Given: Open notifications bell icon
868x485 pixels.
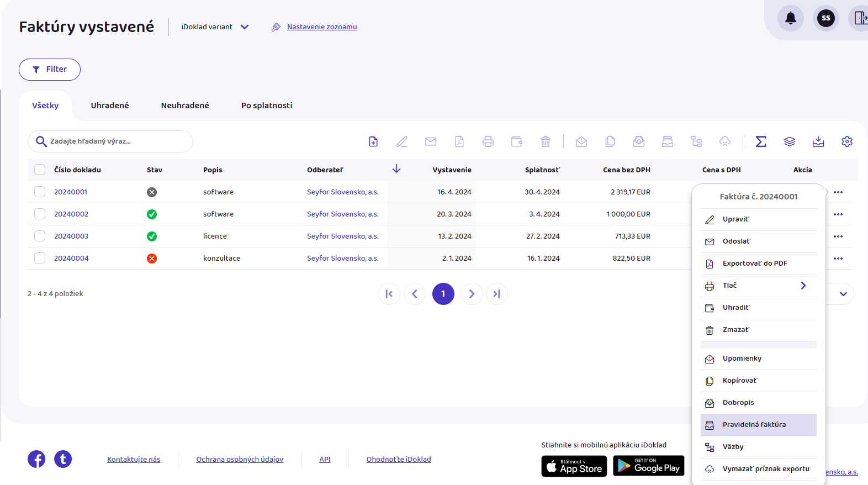Looking at the screenshot, I should pos(790,18).
